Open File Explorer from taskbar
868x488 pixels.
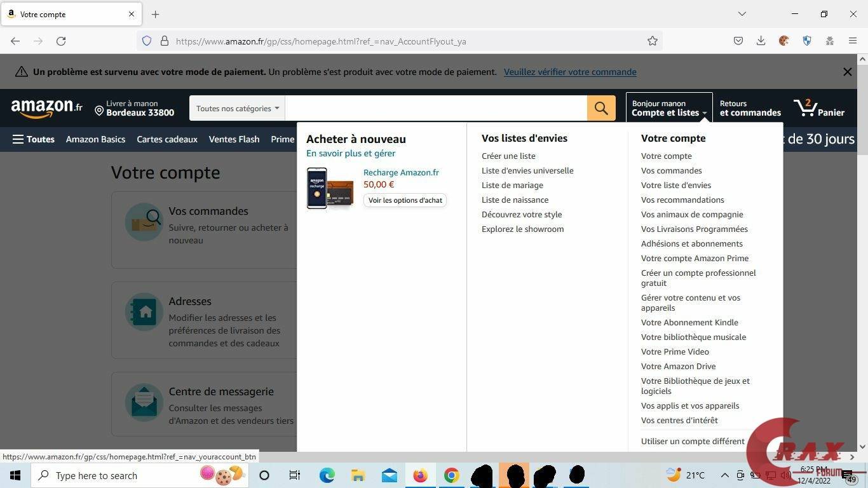coord(358,475)
